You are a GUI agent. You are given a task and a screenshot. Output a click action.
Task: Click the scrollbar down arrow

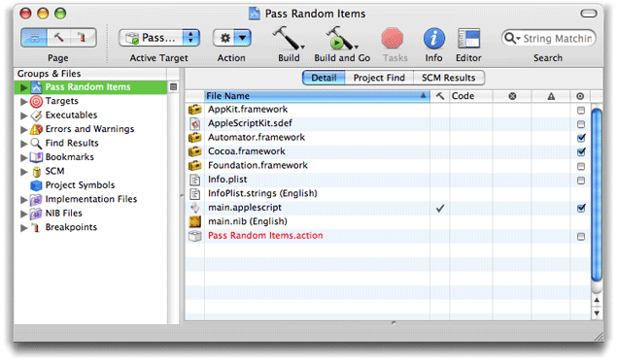click(597, 314)
